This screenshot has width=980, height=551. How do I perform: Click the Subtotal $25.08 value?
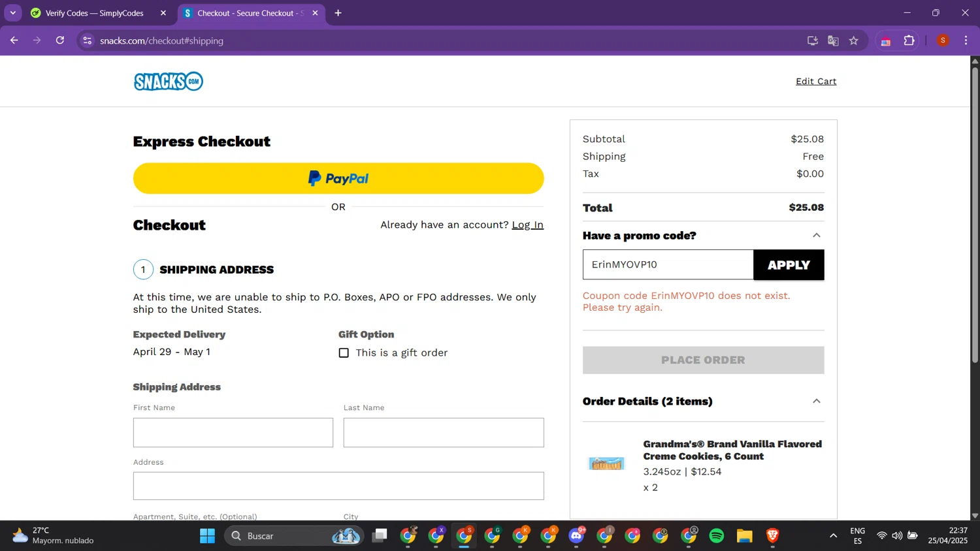[x=807, y=139]
